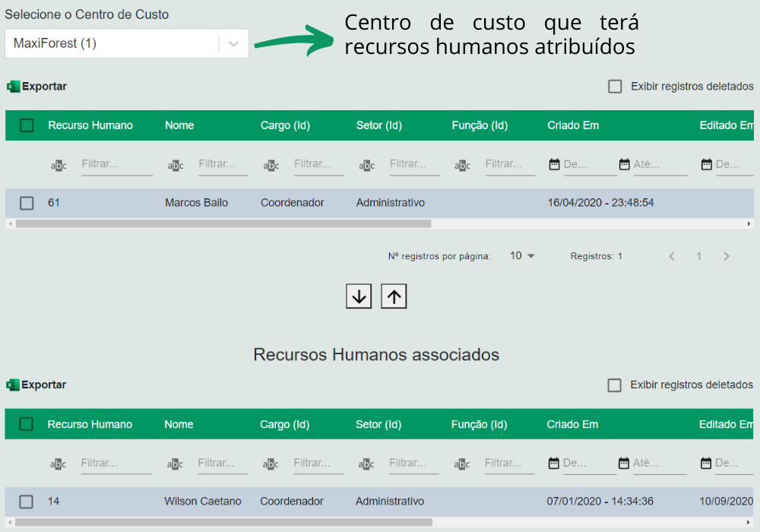Screen dimensions: 760x532
Task: Sort the lower table by the Criado Em column
Action: click(572, 425)
